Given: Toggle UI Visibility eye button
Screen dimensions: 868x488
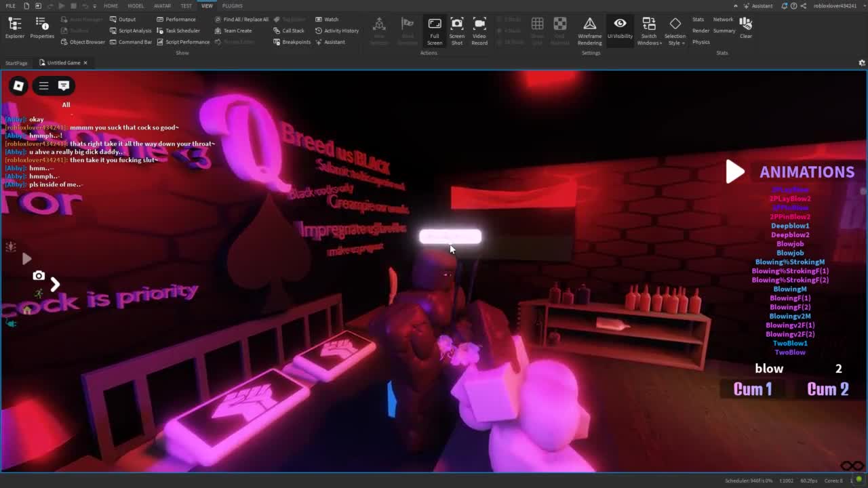Looking at the screenshot, I should (620, 28).
